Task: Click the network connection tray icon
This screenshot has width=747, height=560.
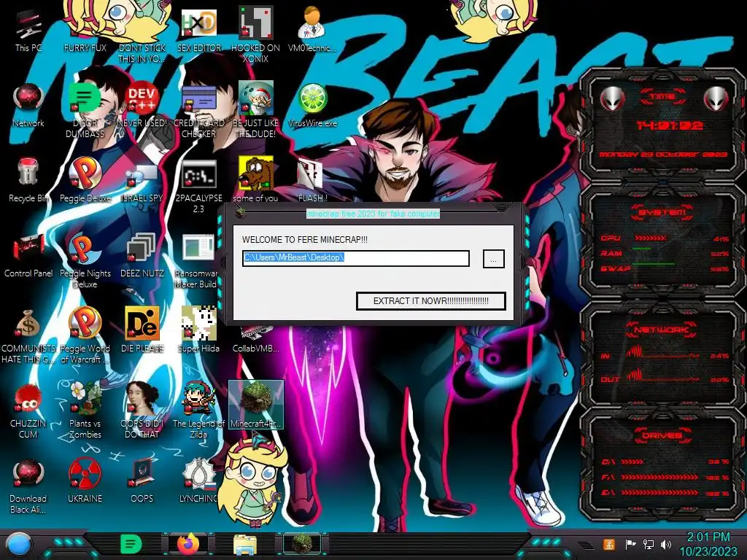Action: click(x=648, y=544)
